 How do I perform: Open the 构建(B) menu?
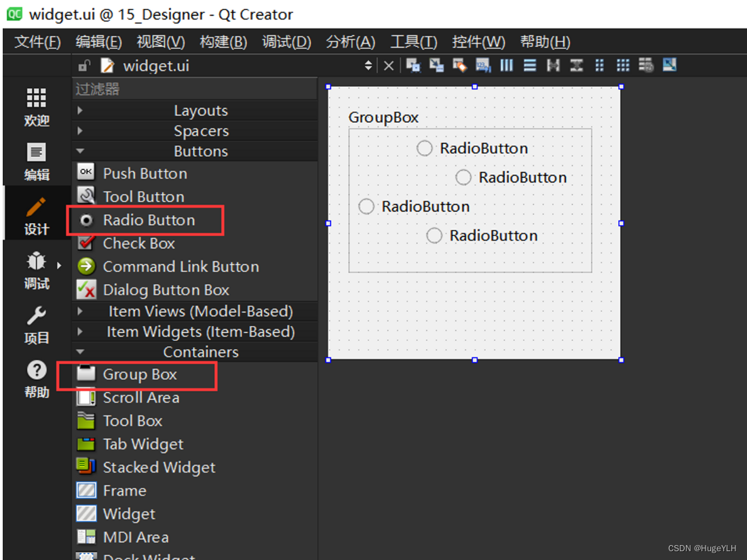(223, 42)
